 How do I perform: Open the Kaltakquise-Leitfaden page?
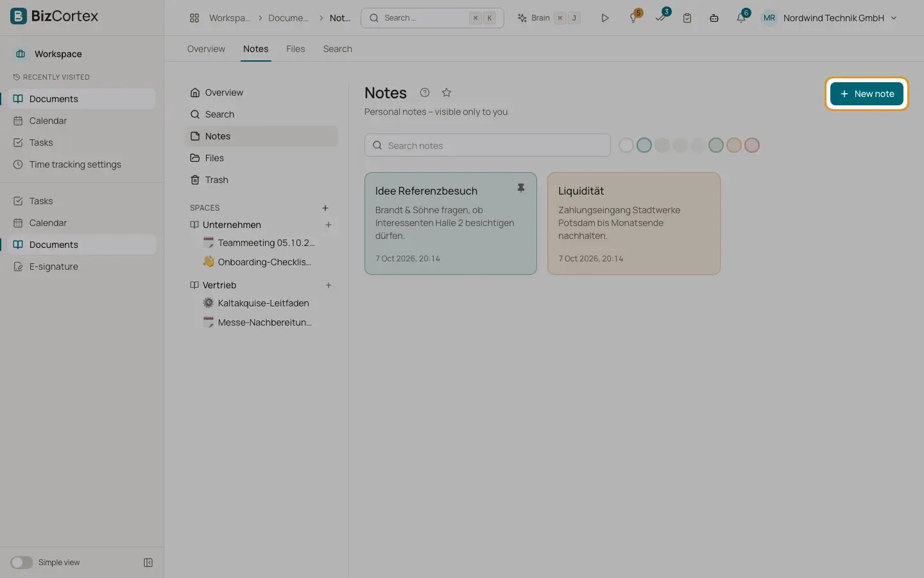pyautogui.click(x=263, y=303)
